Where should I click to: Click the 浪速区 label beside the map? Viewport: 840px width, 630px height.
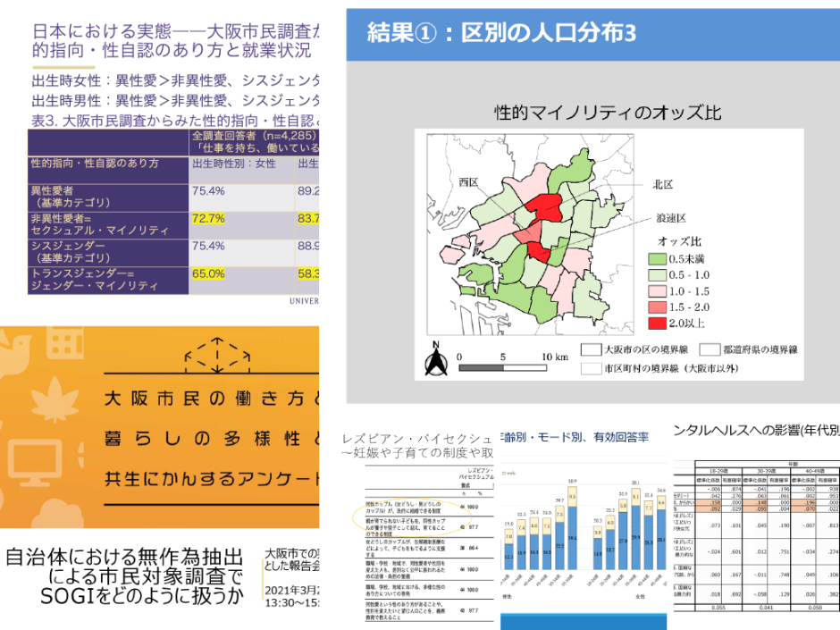click(671, 218)
